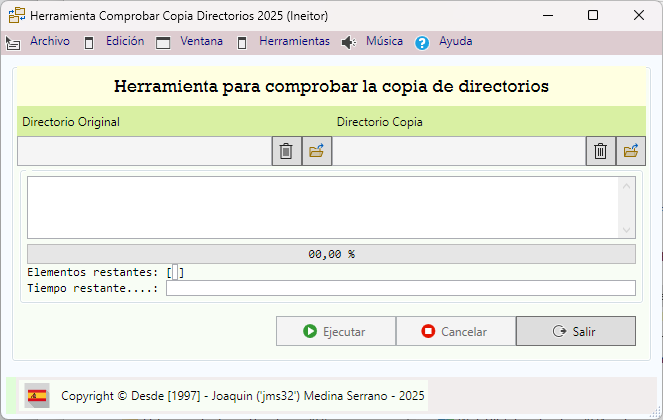Click the Archivo menu icon
The width and height of the screenshot is (663, 420).
[x=13, y=43]
